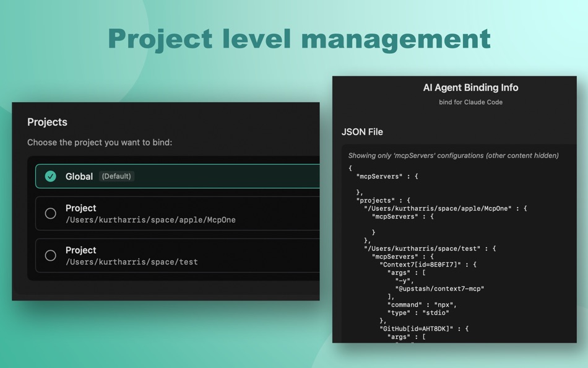Click the "(Default)" badge
The width and height of the screenshot is (588, 368).
pyautogui.click(x=116, y=176)
